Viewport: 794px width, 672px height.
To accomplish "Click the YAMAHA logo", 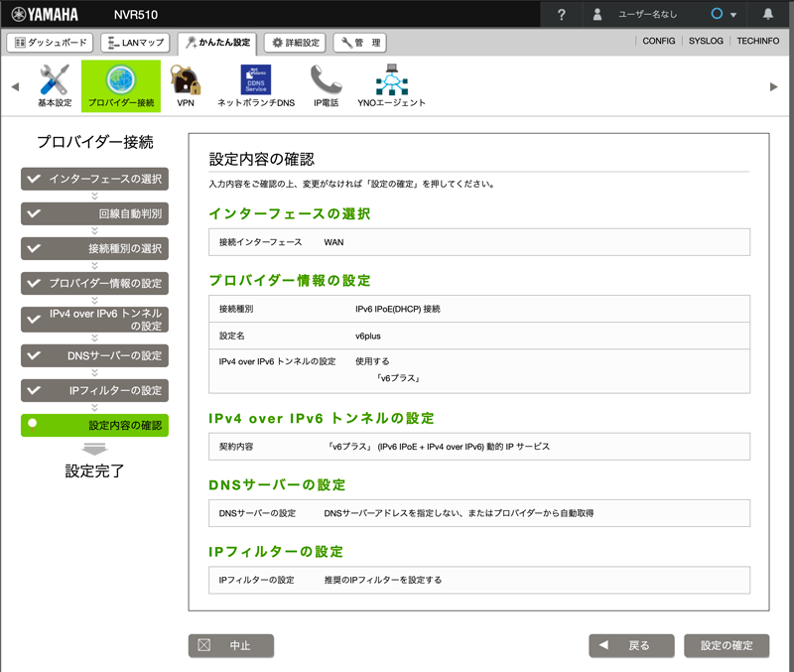I will tap(45, 14).
